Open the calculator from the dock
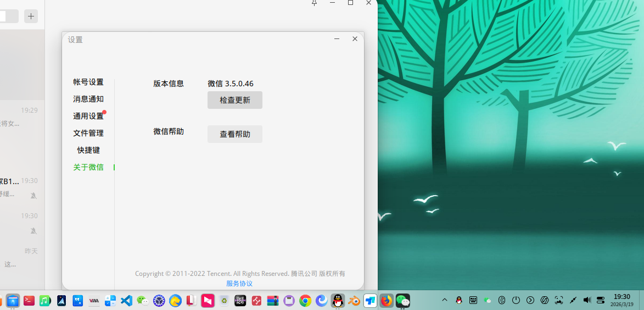This screenshot has width=644, height=310. 110,301
